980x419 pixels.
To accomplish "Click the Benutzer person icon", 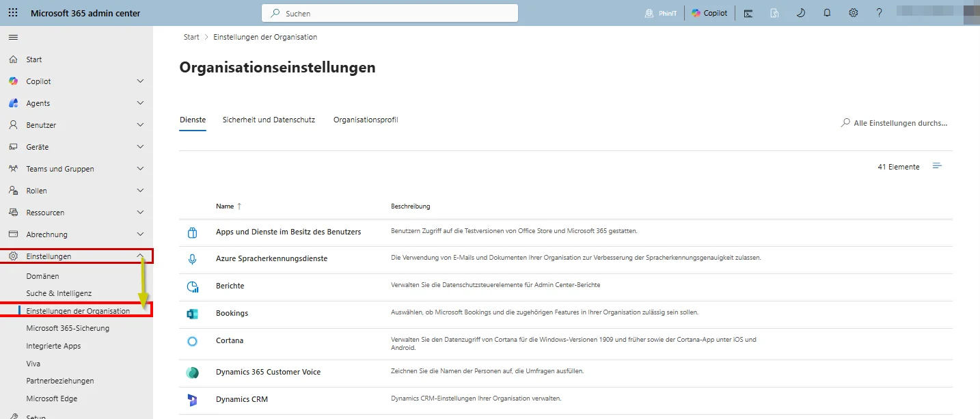I will tap(13, 125).
